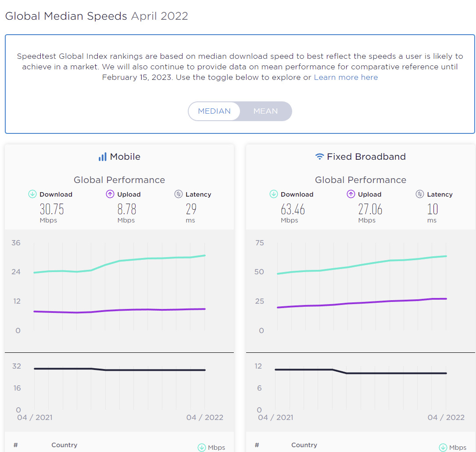Click the Fixed Broadband Download icon
Screen dimensions: 476x452
tap(274, 194)
